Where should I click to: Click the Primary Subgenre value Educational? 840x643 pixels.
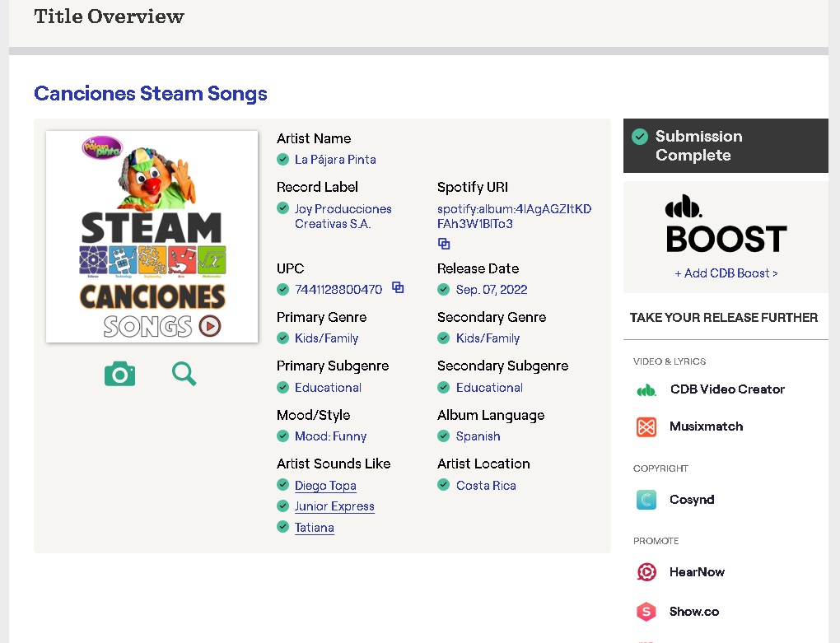click(x=329, y=388)
